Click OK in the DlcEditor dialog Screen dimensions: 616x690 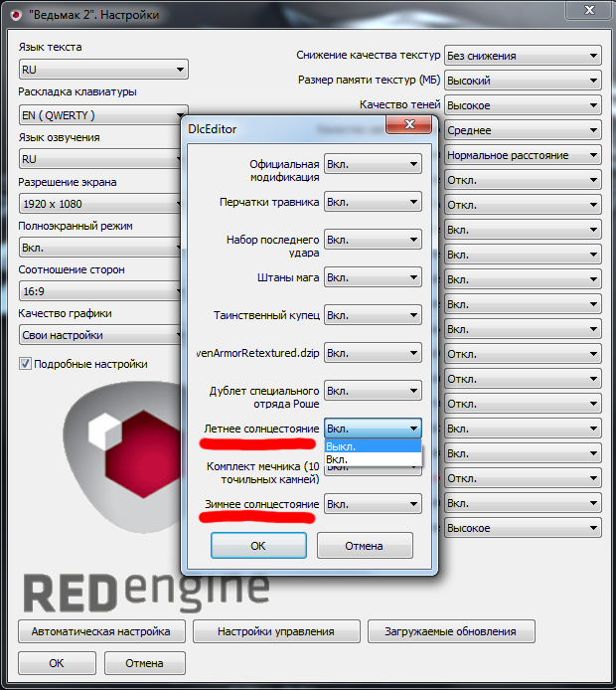(258, 546)
